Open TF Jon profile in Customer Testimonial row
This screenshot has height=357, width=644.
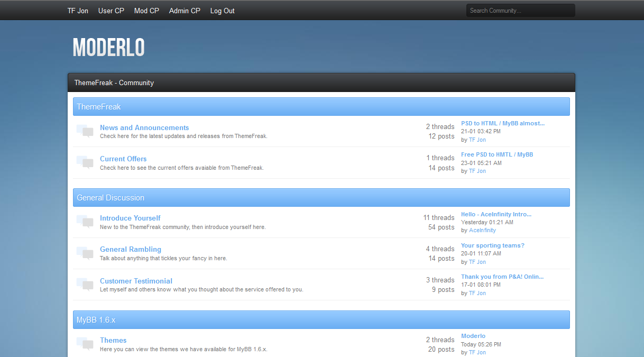click(477, 293)
